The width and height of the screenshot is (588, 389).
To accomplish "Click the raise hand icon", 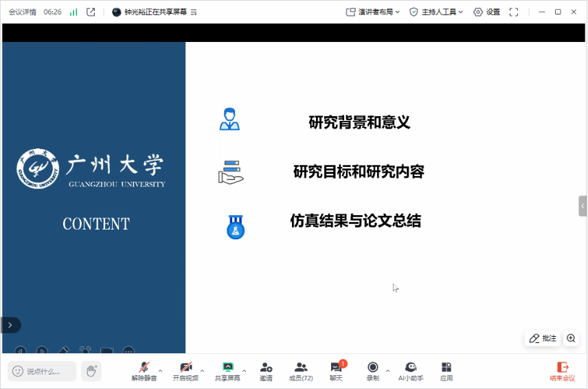I will (91, 371).
